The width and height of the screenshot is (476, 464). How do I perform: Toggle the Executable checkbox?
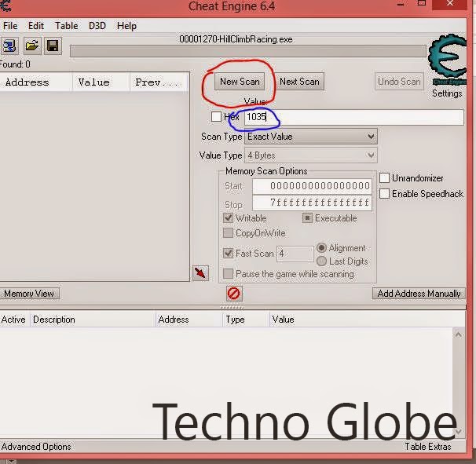coord(307,218)
